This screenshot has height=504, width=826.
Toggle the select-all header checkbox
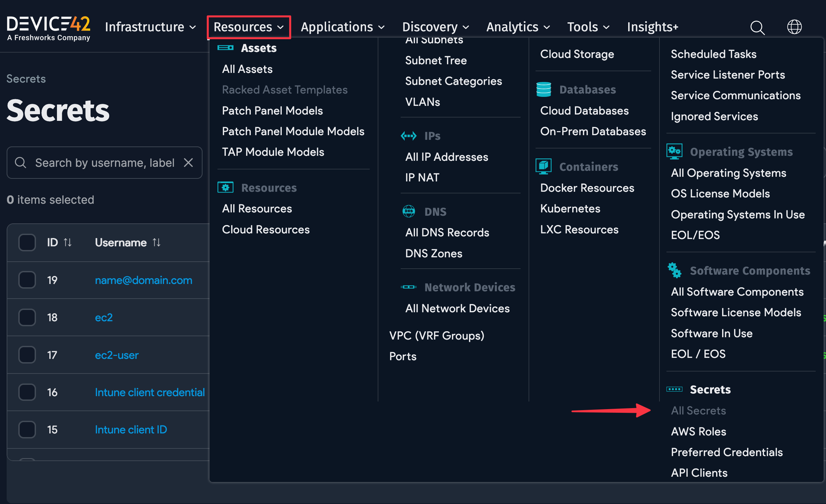[27, 242]
